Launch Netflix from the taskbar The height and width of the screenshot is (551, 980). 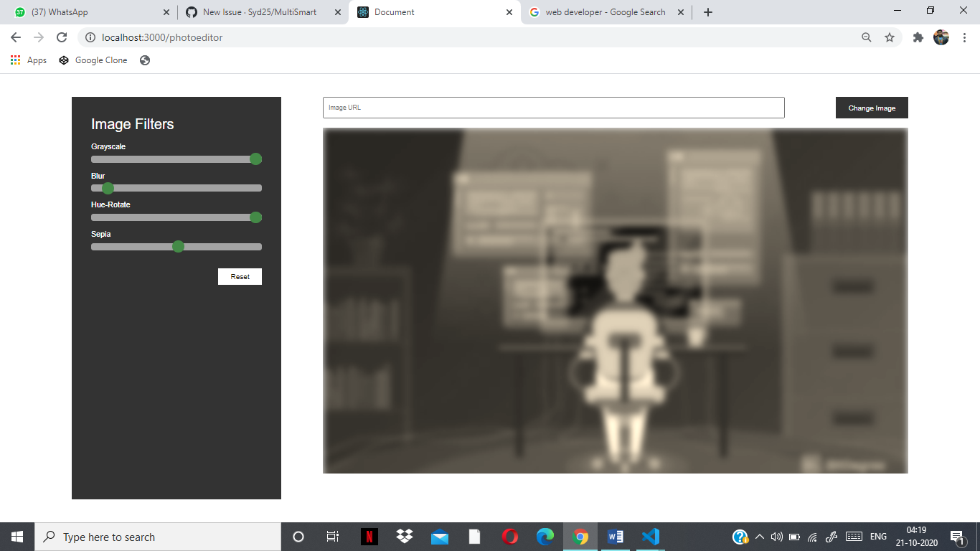369,536
